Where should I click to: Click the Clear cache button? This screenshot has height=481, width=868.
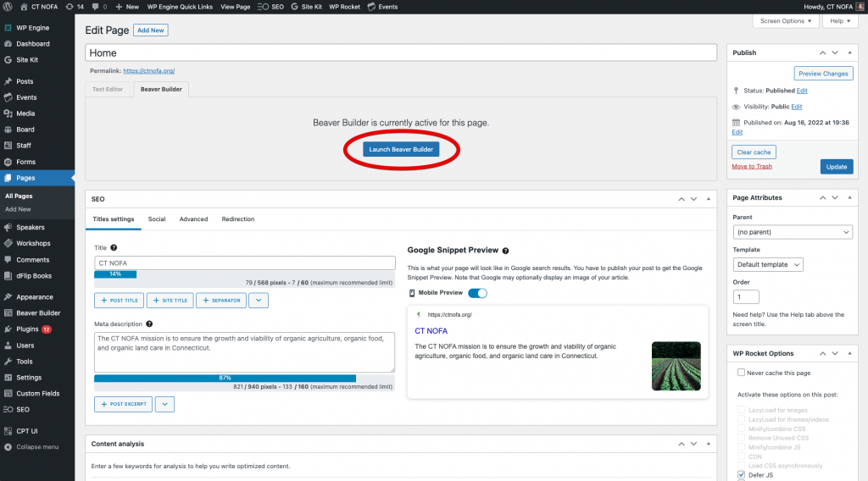(x=754, y=152)
